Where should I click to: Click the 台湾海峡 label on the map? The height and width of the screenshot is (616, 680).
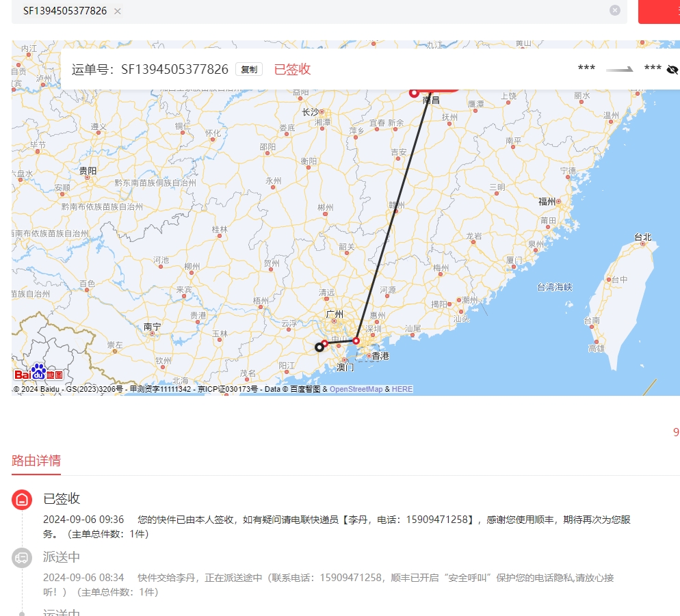[555, 287]
